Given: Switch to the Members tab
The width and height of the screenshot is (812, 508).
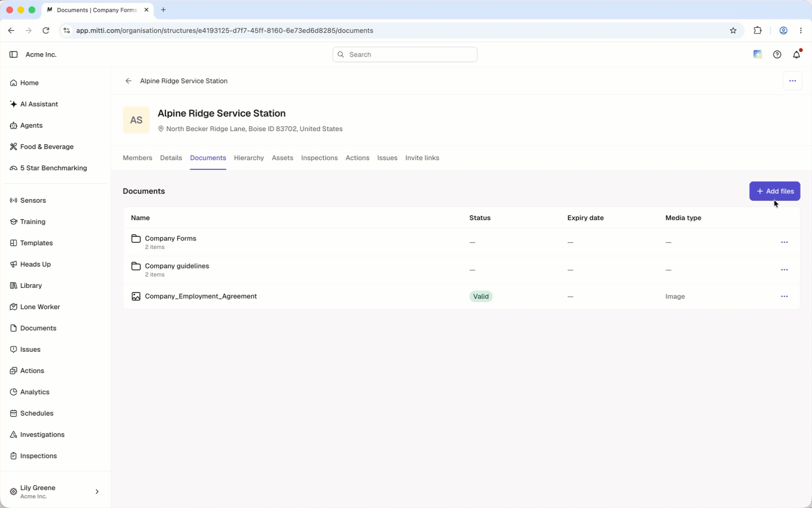Looking at the screenshot, I should pyautogui.click(x=137, y=158).
